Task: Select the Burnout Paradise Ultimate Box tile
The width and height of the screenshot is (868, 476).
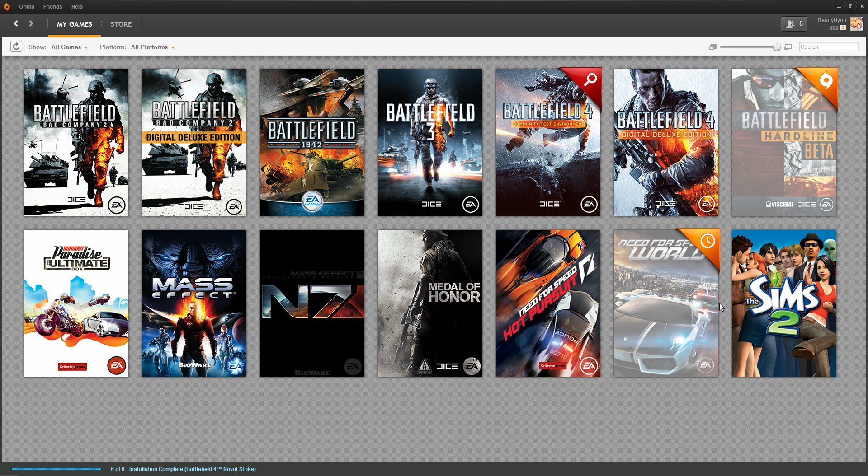Action: point(76,303)
